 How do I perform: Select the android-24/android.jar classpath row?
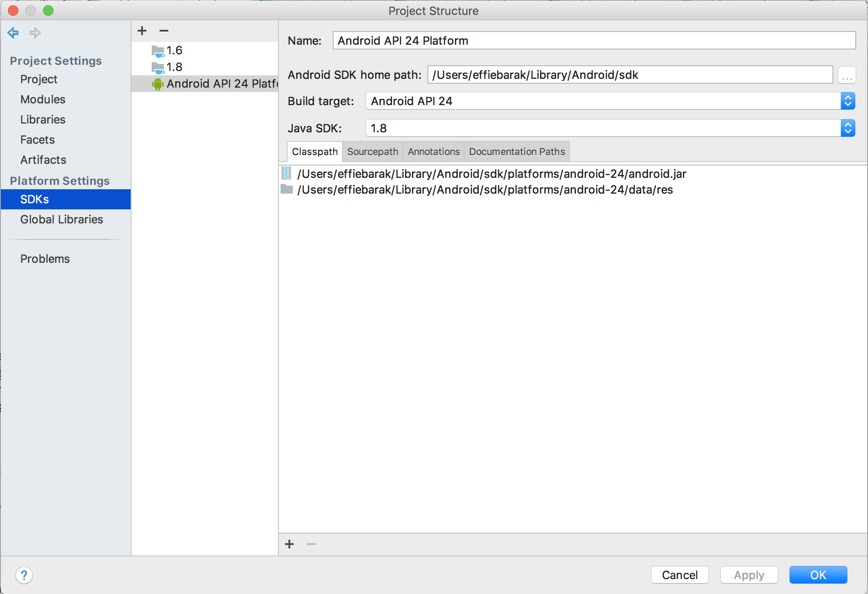tap(573, 174)
